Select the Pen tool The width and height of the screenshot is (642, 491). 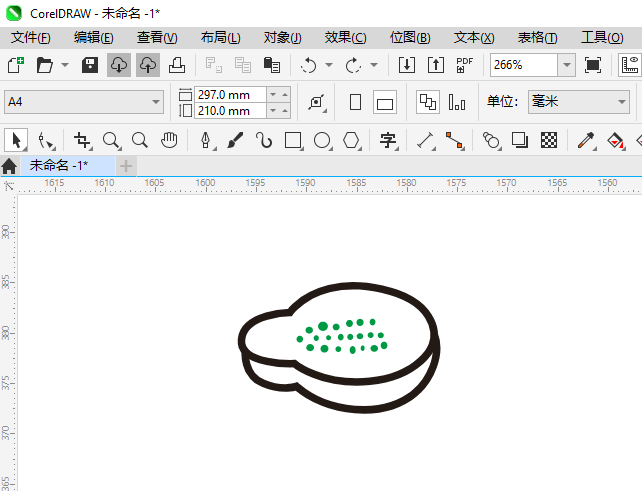tap(206, 140)
